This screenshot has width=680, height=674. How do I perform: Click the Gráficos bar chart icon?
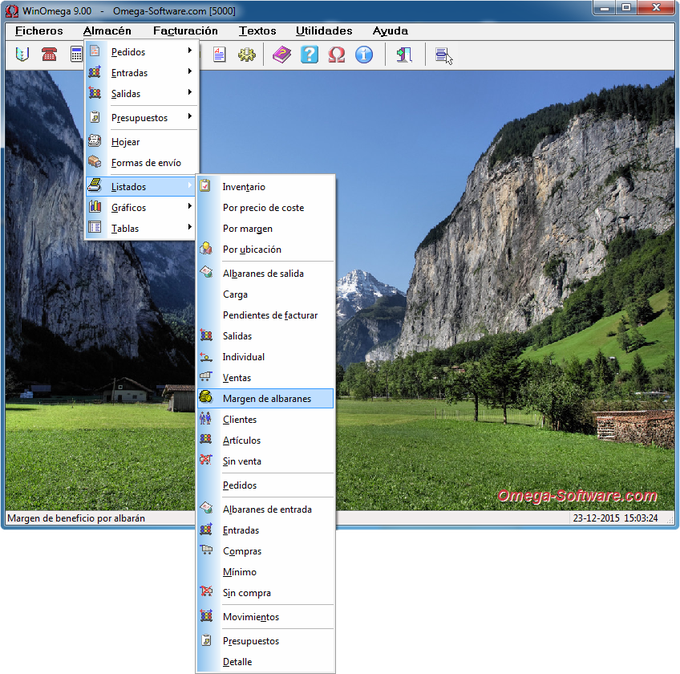(x=95, y=206)
